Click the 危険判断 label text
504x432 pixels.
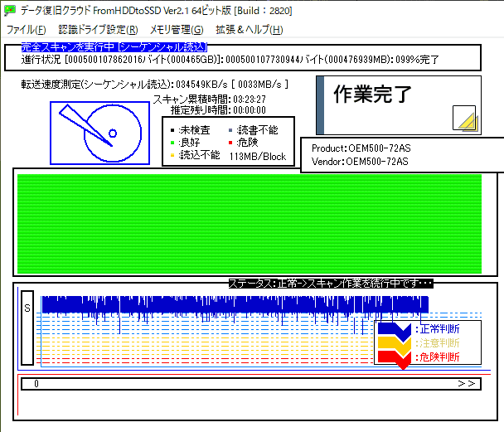(438, 357)
